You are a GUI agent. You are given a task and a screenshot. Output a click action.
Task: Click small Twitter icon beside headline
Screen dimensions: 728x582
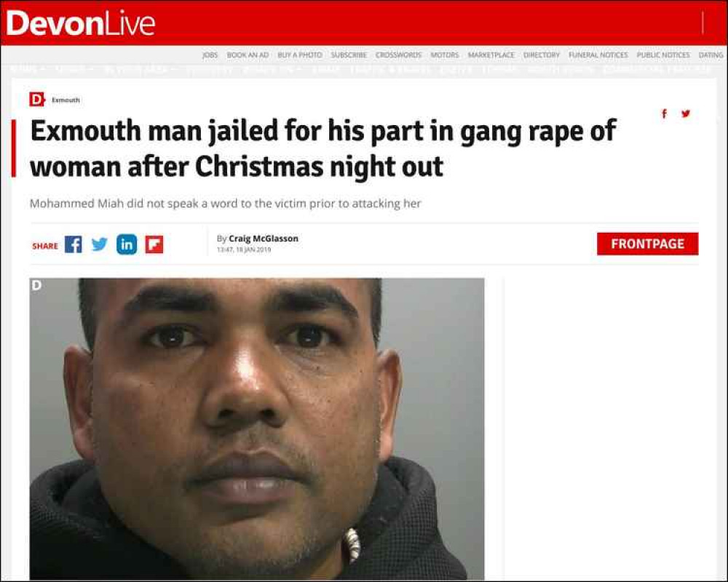coord(685,113)
